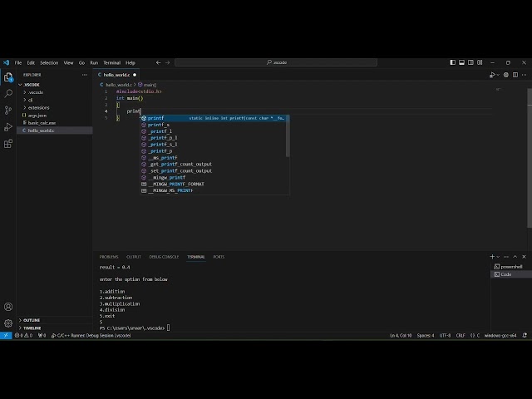Viewport: 532px width, 399px height.
Task: Open the Terminal menu
Action: [112, 63]
